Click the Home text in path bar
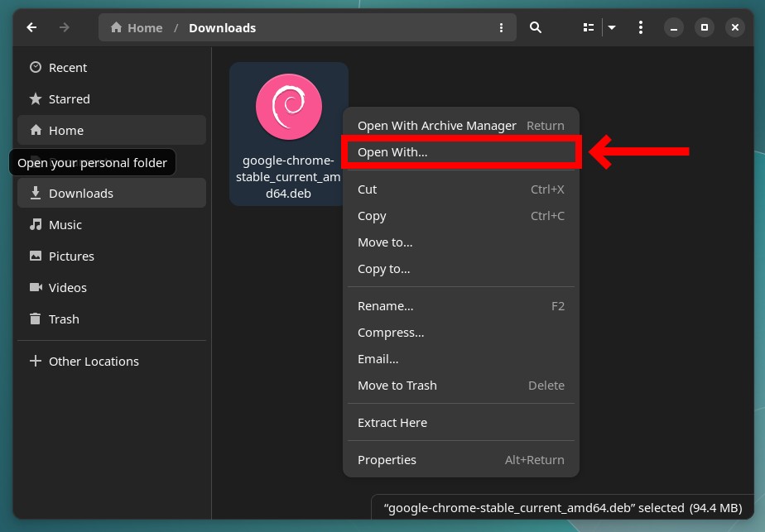 click(x=145, y=28)
